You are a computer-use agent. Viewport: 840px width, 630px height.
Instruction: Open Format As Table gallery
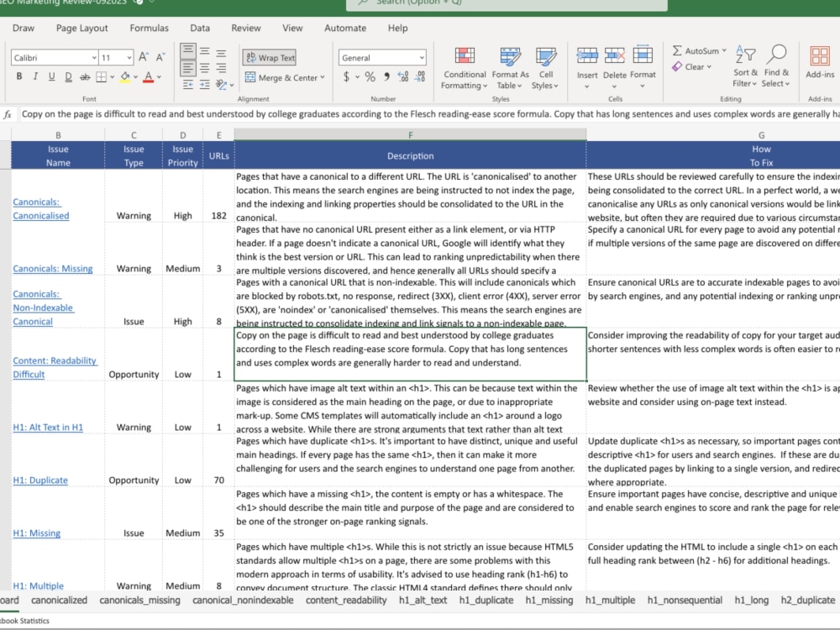[510, 67]
